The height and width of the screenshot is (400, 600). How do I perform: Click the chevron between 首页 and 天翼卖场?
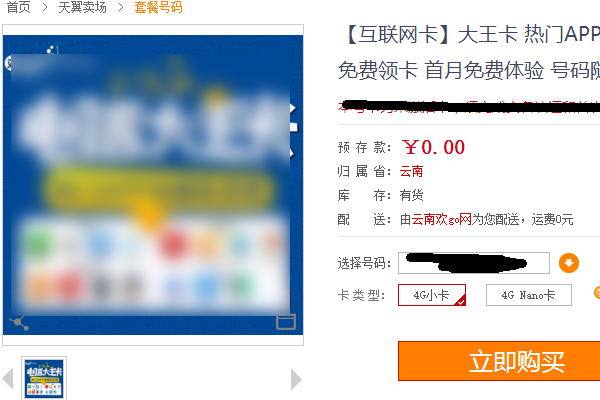coord(45,7)
